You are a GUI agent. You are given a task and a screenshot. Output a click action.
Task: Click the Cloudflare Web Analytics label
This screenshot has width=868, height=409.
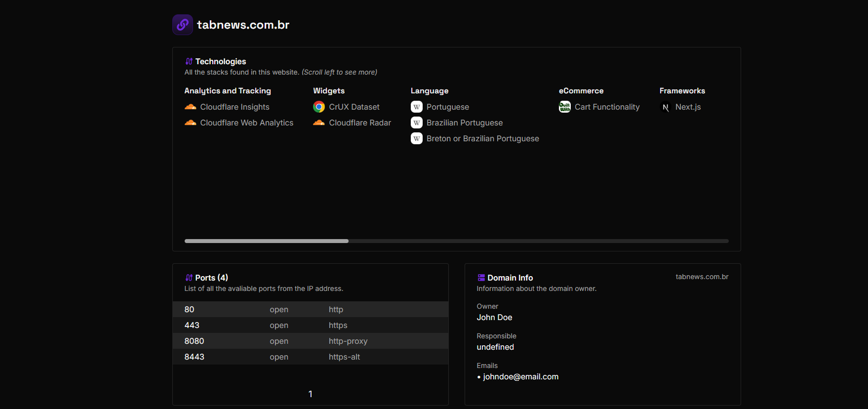[x=247, y=123]
